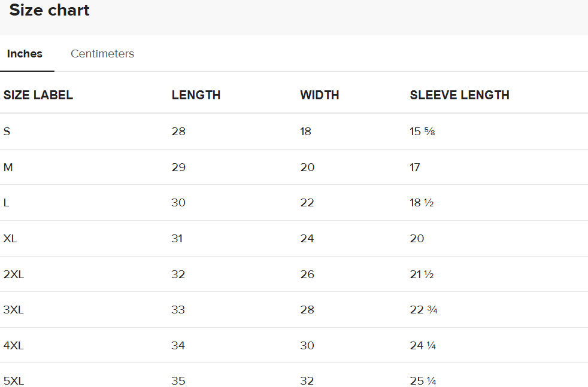Screen dimensions: 588x387
Task: Click sleeve length value 15 ⅝
Action: (422, 132)
